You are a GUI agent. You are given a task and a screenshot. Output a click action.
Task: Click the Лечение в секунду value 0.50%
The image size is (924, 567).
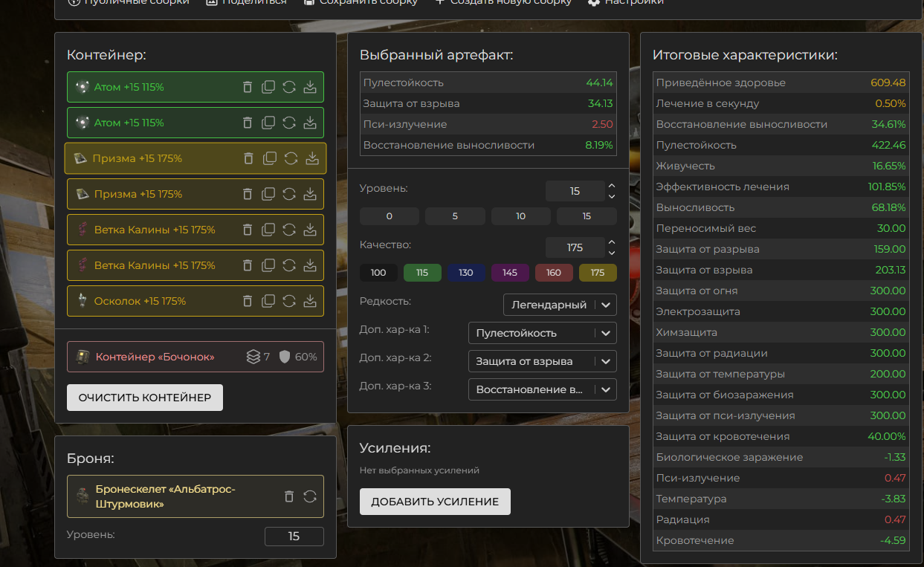(x=891, y=103)
